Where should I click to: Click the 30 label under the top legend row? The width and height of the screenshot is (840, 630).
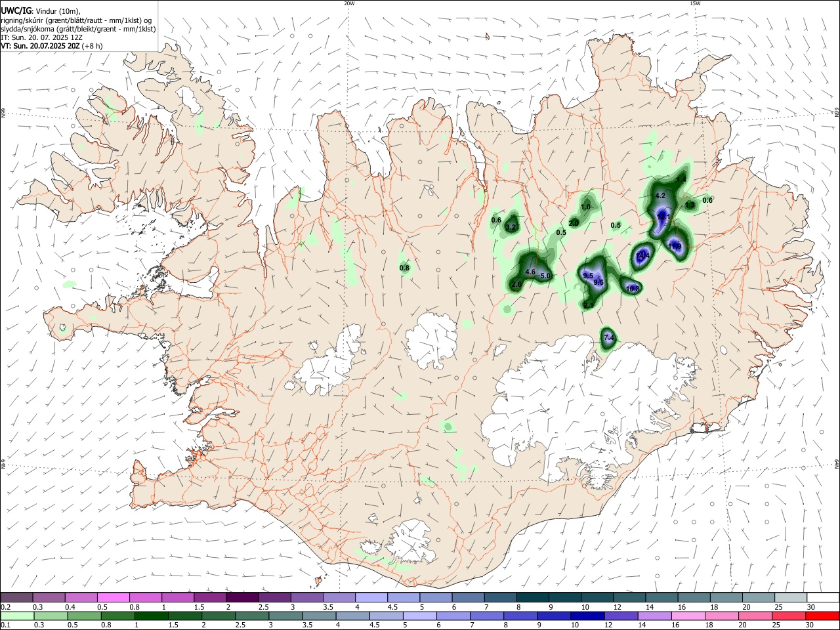pyautogui.click(x=810, y=607)
